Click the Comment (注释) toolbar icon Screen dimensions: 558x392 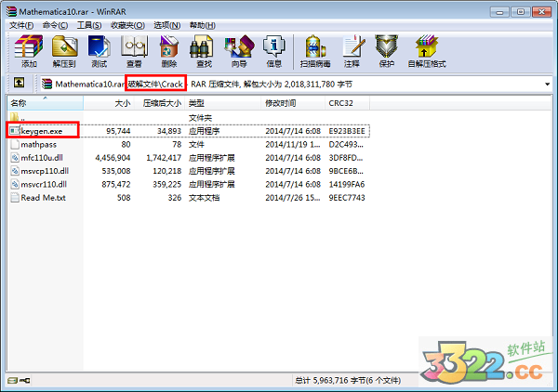tap(353, 46)
